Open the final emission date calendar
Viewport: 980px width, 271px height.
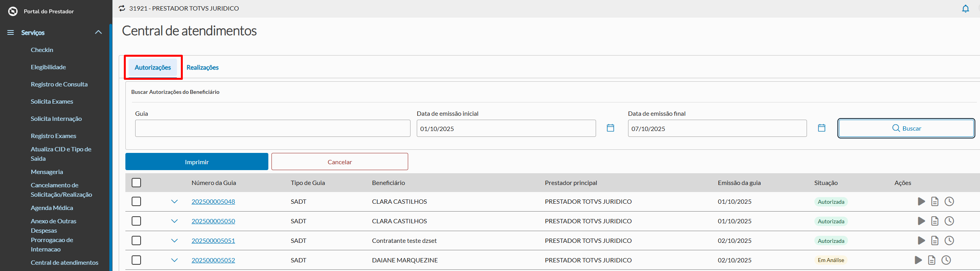[821, 128]
